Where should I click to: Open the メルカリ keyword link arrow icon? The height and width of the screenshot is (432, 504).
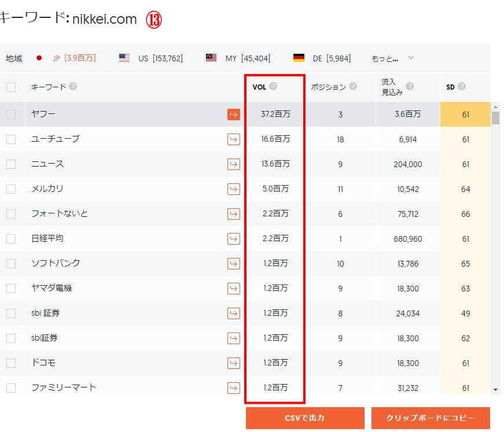[234, 189]
